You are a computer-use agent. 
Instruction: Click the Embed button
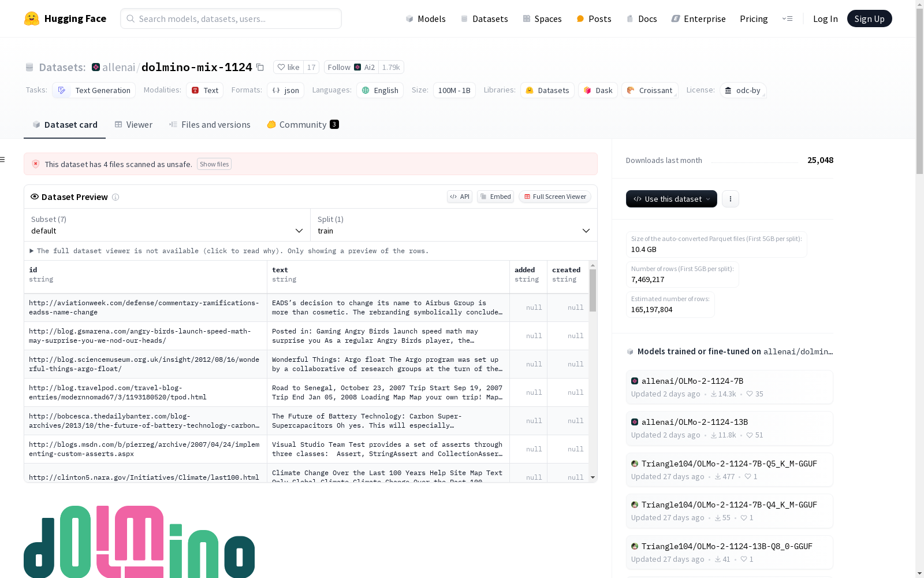pyautogui.click(x=495, y=197)
